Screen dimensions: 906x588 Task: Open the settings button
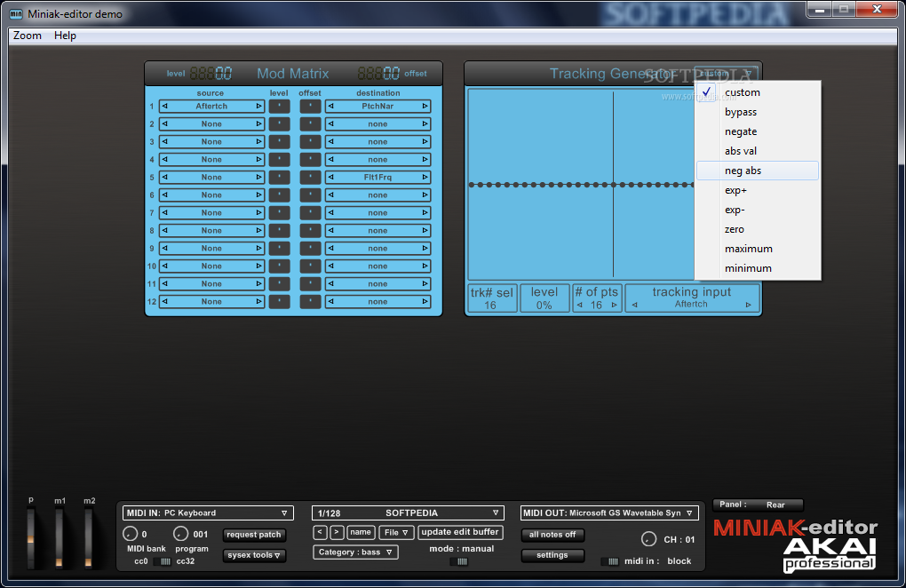552,555
